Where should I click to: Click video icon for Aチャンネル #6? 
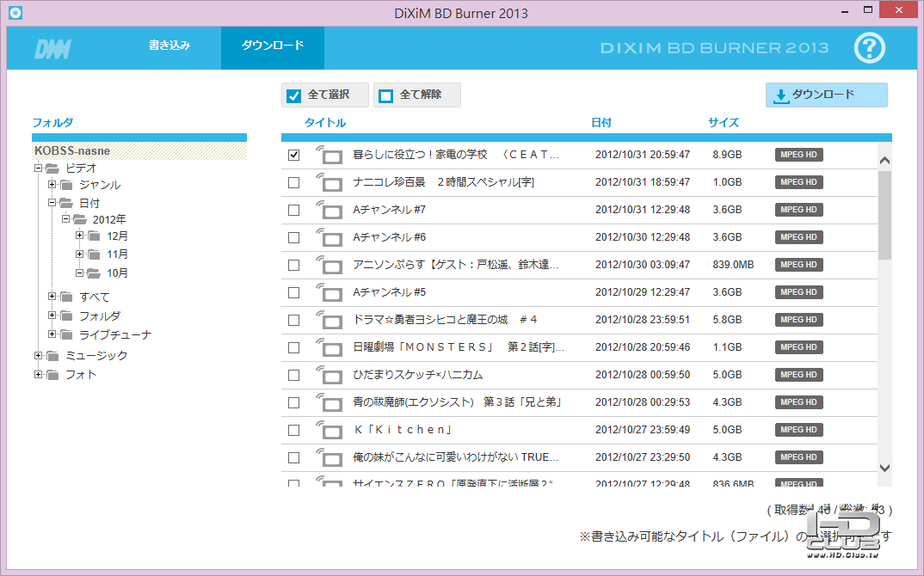pyautogui.click(x=329, y=237)
